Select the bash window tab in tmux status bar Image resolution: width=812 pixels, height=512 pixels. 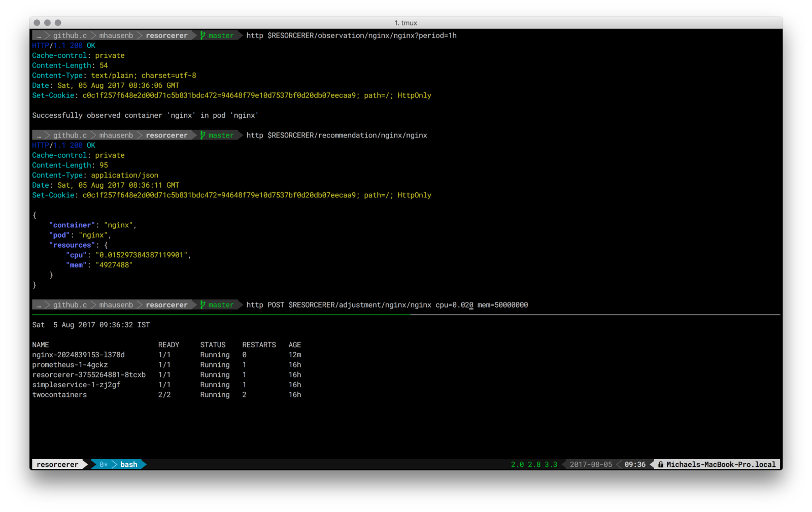[x=129, y=464]
